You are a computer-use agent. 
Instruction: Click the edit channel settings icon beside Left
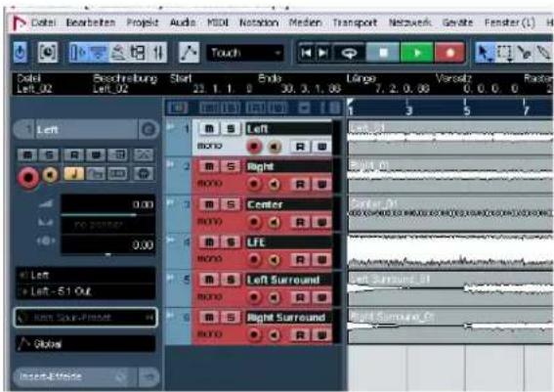click(149, 129)
